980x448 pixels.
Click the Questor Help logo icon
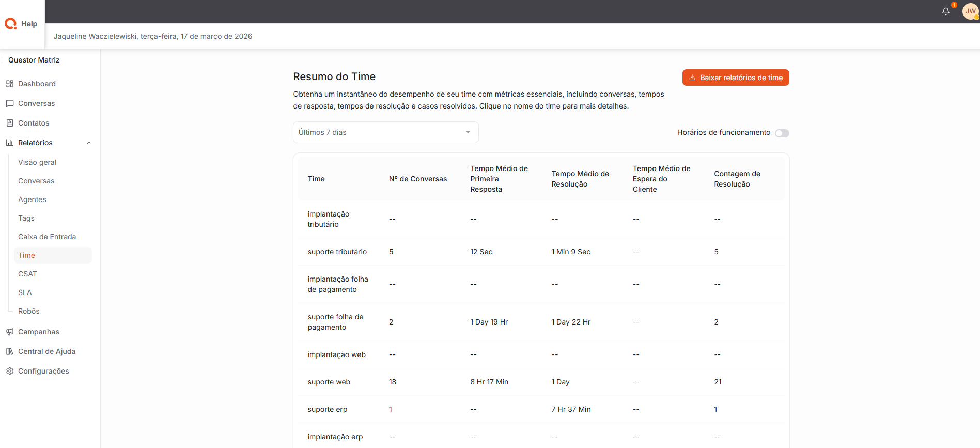click(x=11, y=24)
